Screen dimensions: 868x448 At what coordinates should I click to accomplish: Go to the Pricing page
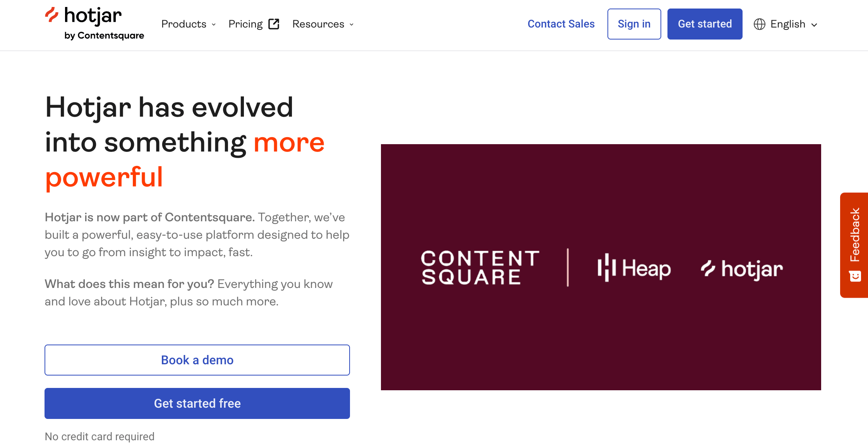[x=245, y=24]
